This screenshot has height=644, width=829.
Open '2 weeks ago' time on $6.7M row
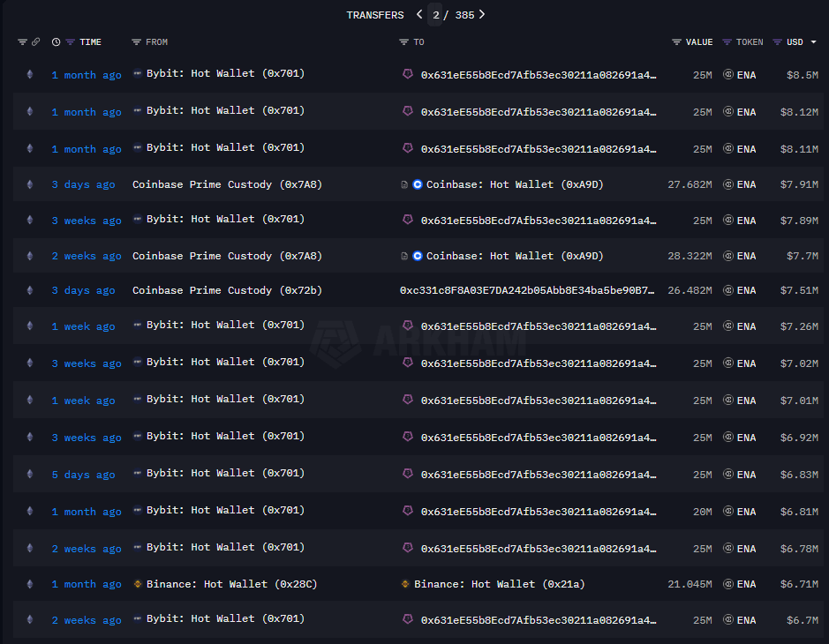click(x=87, y=620)
